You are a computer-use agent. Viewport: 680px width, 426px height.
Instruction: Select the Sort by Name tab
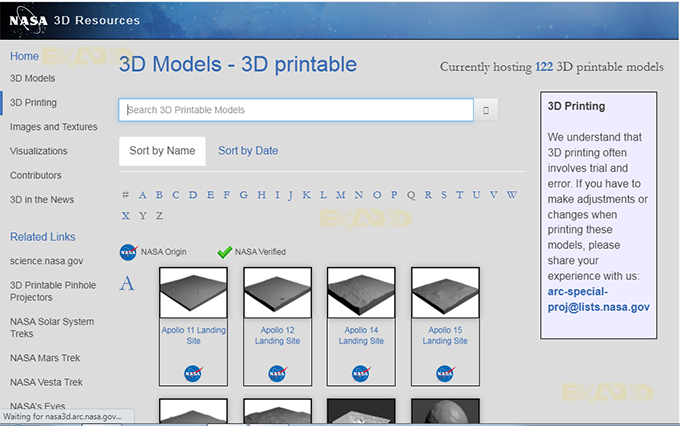tap(162, 151)
